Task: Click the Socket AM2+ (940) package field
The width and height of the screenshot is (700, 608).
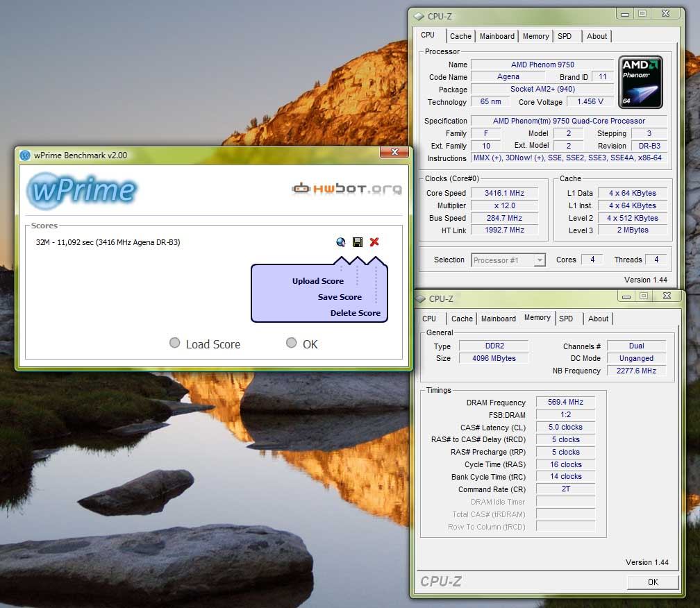Action: pyautogui.click(x=542, y=90)
